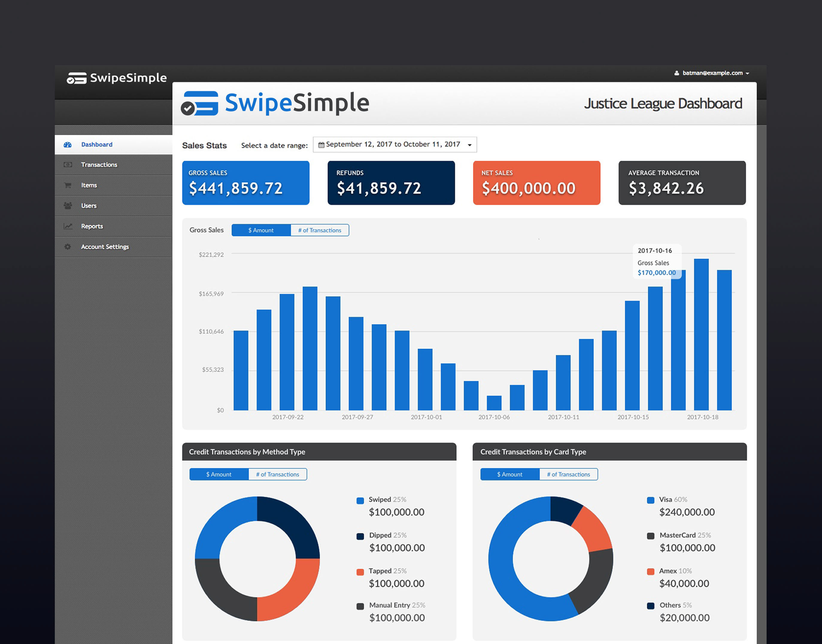This screenshot has width=822, height=644.
Task: Click the $221,292 y-axis label
Action: click(x=211, y=255)
